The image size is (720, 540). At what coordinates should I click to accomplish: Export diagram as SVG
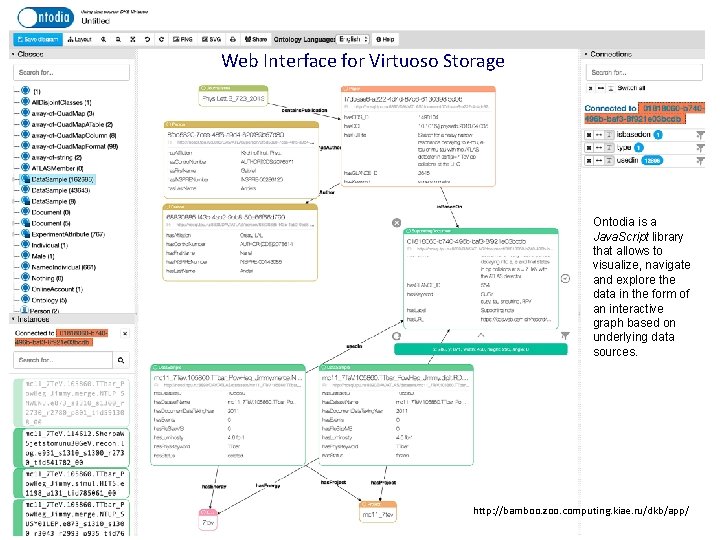(x=212, y=39)
